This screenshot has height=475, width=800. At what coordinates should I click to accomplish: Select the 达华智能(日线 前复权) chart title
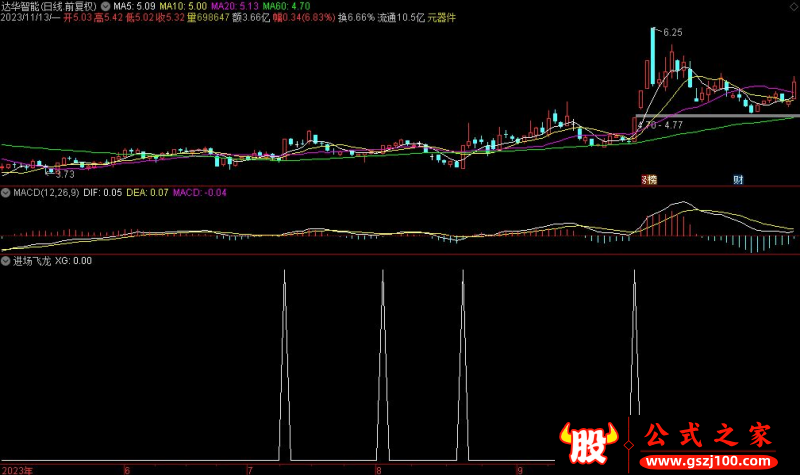[48, 6]
